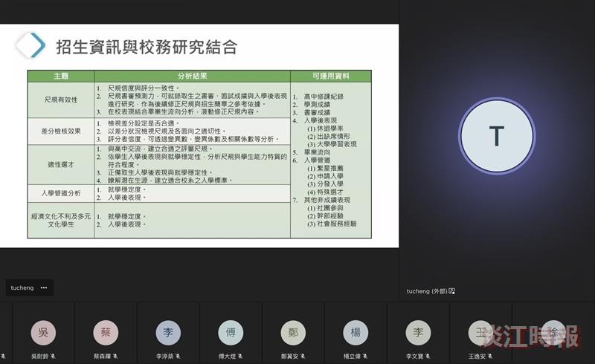Click the muted microphone icon beside 鄭's name
The width and height of the screenshot is (595, 364).
click(x=303, y=356)
